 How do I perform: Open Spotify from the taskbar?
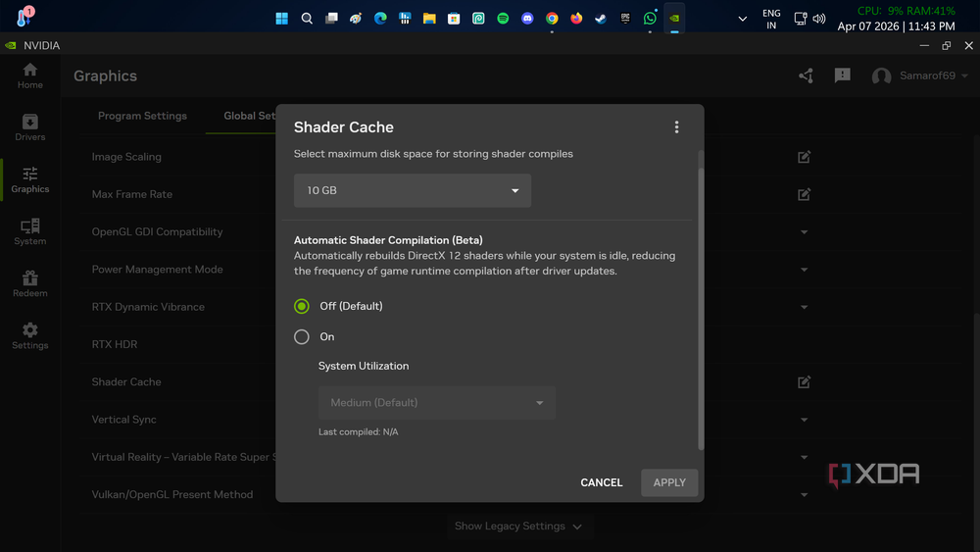click(503, 18)
